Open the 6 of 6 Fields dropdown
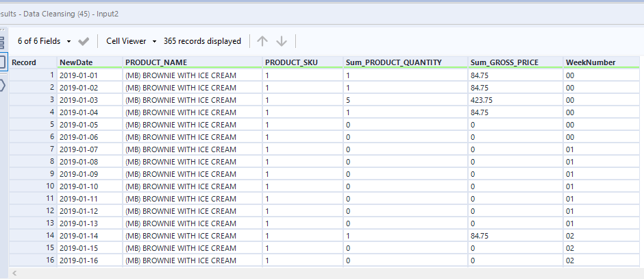 [45, 41]
